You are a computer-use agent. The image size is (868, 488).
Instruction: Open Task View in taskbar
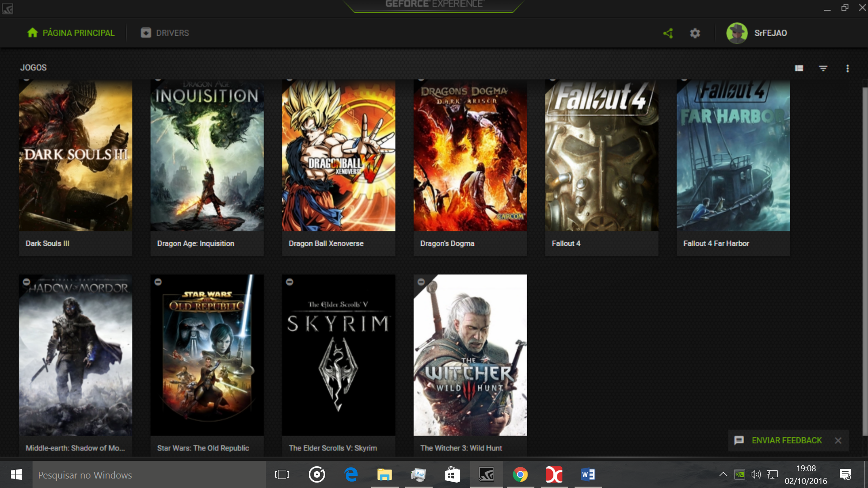[282, 474]
